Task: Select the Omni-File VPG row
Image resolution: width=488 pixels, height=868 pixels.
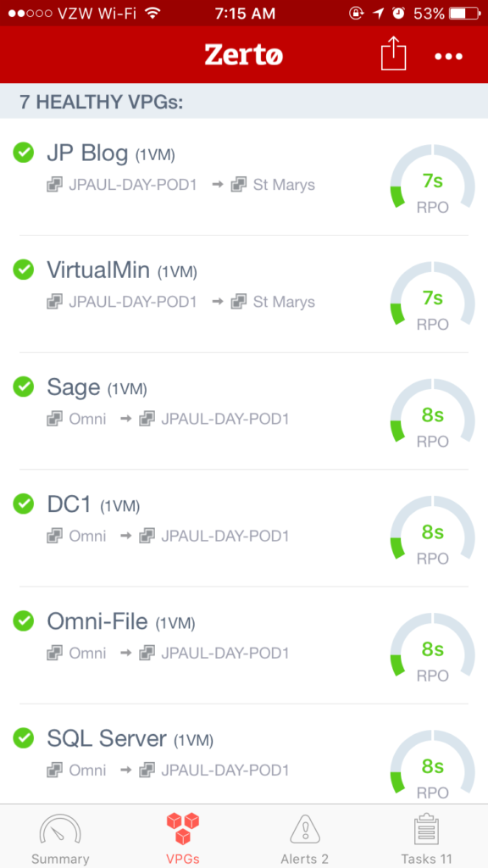Action: (x=244, y=646)
